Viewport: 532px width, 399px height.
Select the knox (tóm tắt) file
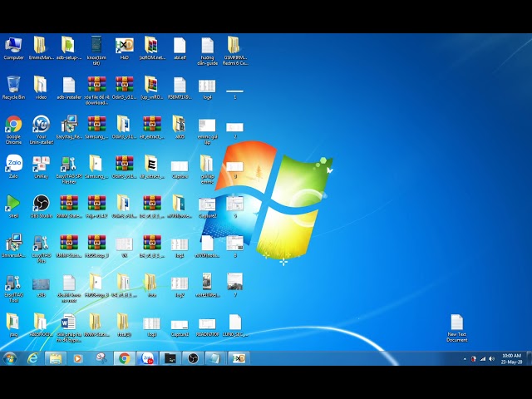click(x=96, y=51)
